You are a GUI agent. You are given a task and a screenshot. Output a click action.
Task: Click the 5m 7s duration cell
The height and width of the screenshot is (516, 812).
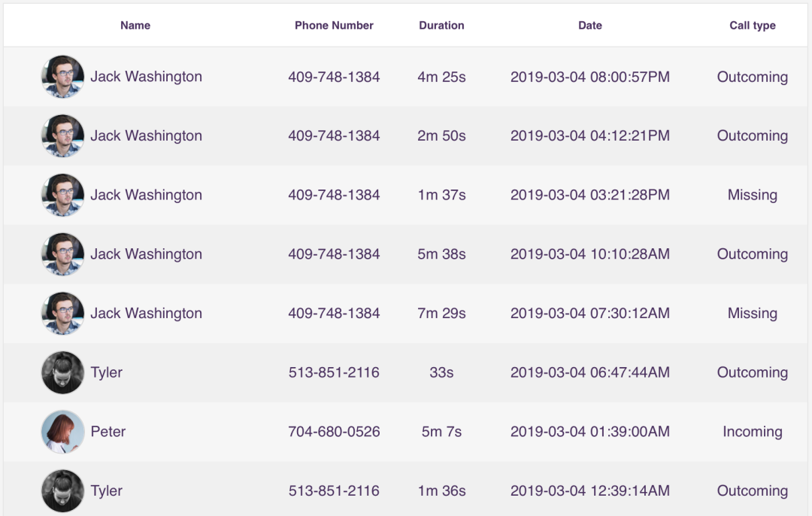(441, 432)
